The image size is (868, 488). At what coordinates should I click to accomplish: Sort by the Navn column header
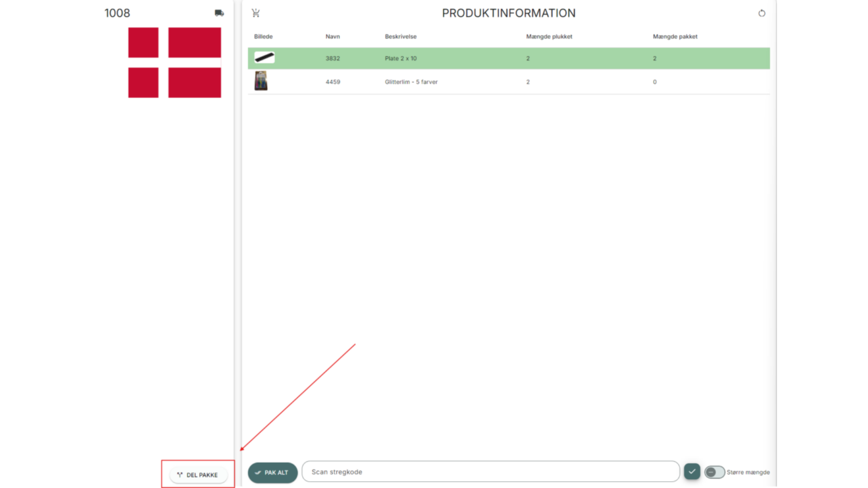pyautogui.click(x=332, y=37)
